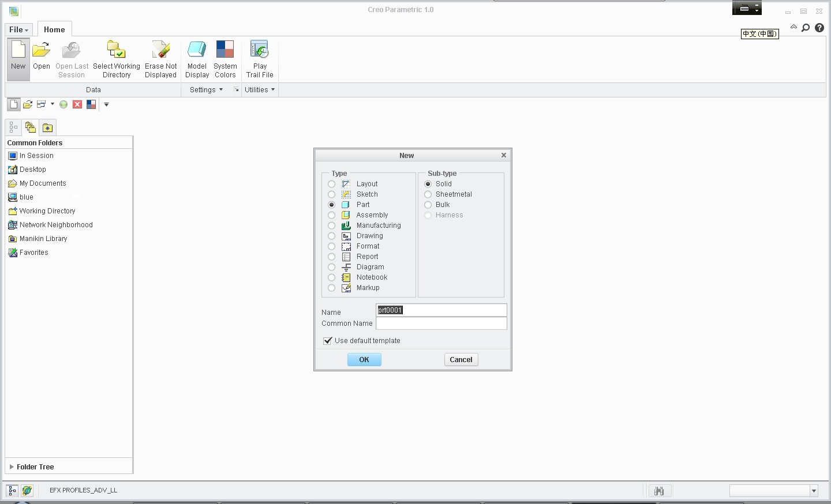Toggle navigator display icon in status bar

point(12,490)
